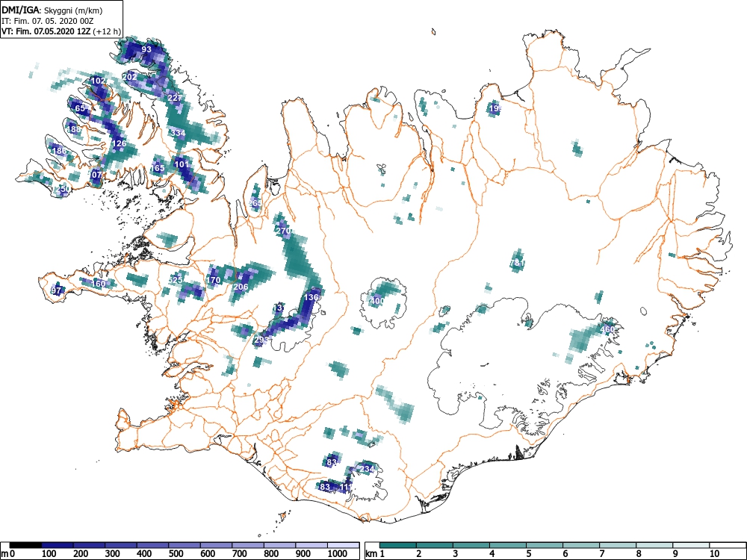Click the 5 label on the km legend

click(x=529, y=554)
